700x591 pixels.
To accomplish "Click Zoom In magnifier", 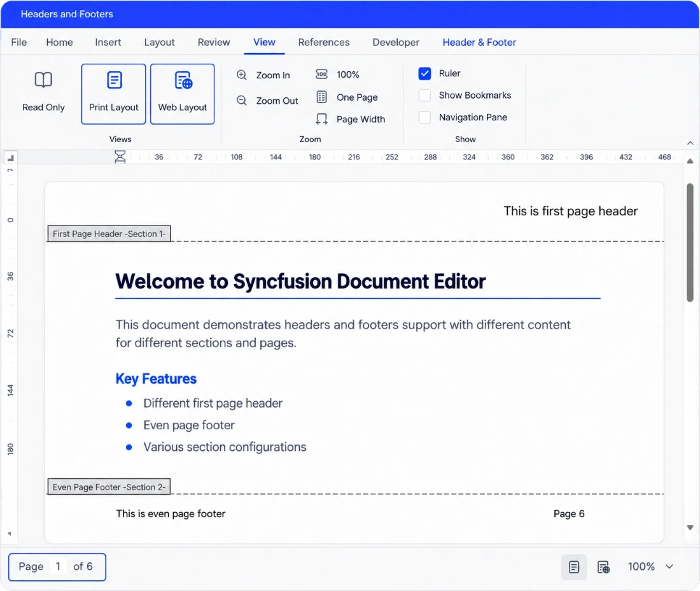I will [x=242, y=75].
